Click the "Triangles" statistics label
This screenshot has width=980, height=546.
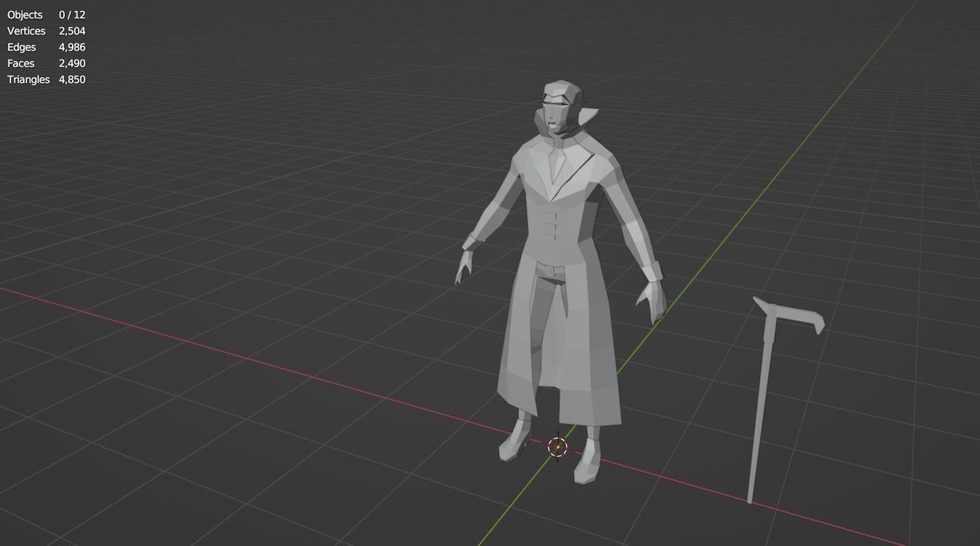[29, 79]
